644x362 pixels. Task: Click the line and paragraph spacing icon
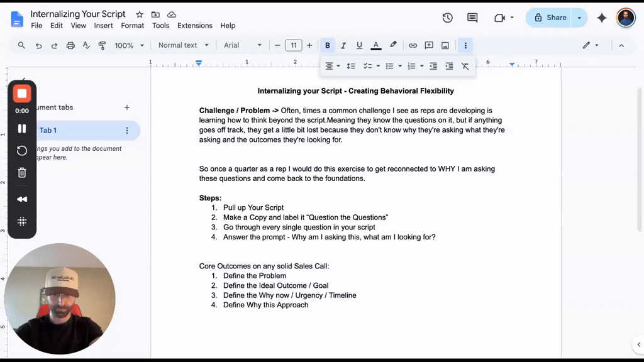351,66
